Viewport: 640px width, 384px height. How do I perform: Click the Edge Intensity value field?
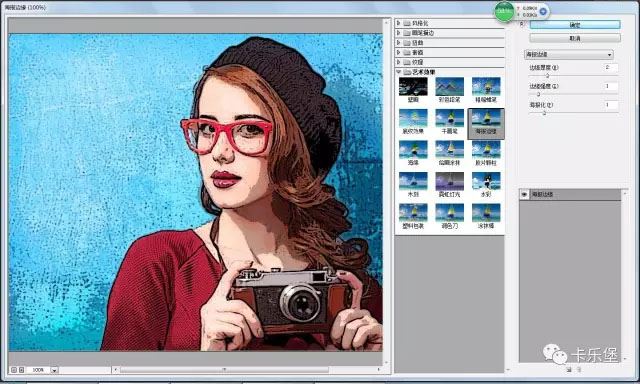click(x=611, y=86)
